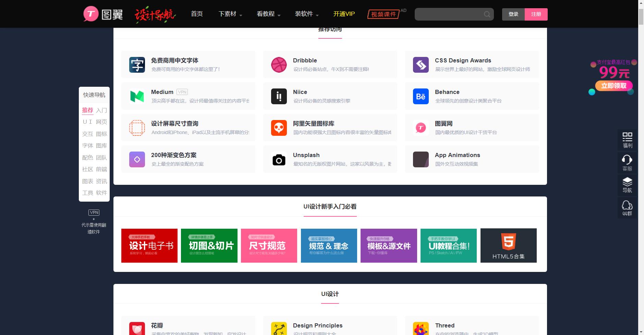Click the 图翼网 logo icon in list
This screenshot has height=335, width=644.
(421, 128)
